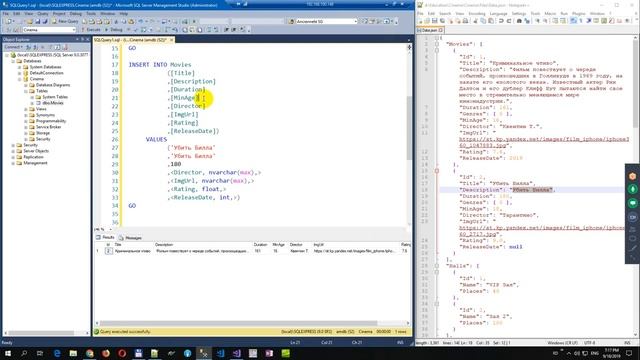The width and height of the screenshot is (640, 360).
Task: Toggle the word wrap icon in Notepad++ toolbar
Action: (573, 21)
